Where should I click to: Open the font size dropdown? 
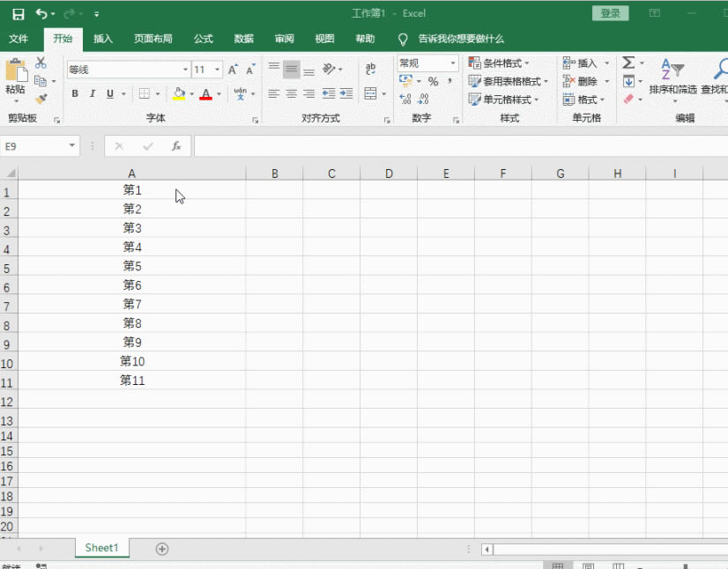[218, 68]
